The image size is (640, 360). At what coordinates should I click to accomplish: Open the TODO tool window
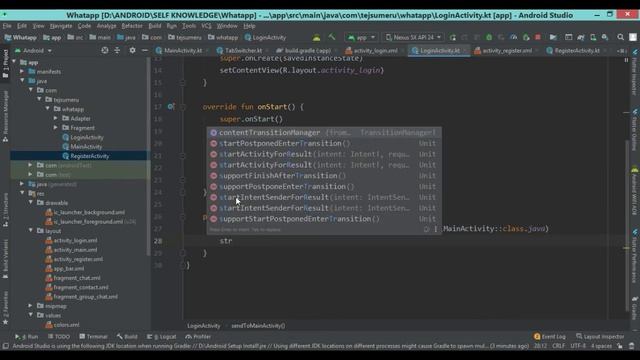pyautogui.click(x=59, y=336)
